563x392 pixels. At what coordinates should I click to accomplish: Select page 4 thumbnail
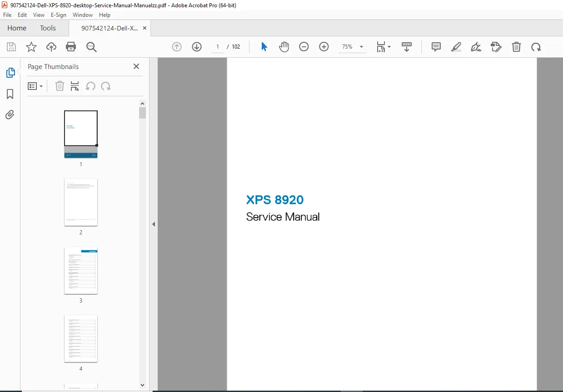tap(81, 338)
